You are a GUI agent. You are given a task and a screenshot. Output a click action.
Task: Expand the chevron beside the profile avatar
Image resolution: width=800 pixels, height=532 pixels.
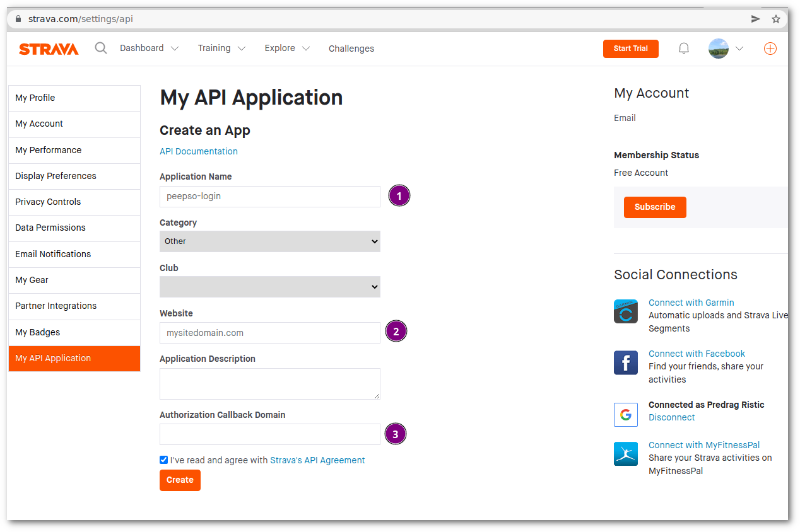(739, 49)
